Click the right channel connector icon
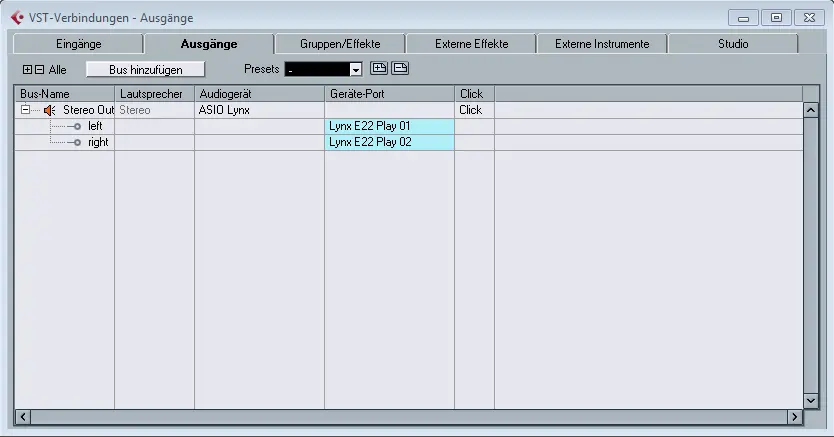 click(x=75, y=142)
